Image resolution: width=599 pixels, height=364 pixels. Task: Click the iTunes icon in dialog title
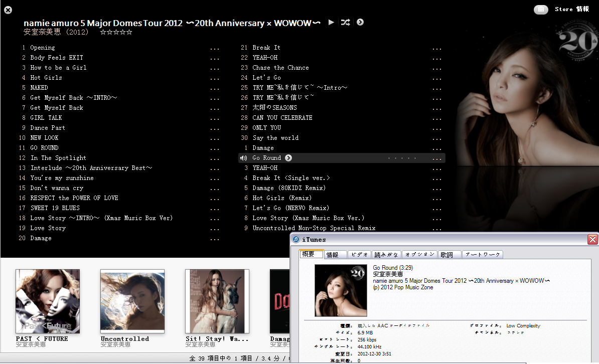pos(296,240)
